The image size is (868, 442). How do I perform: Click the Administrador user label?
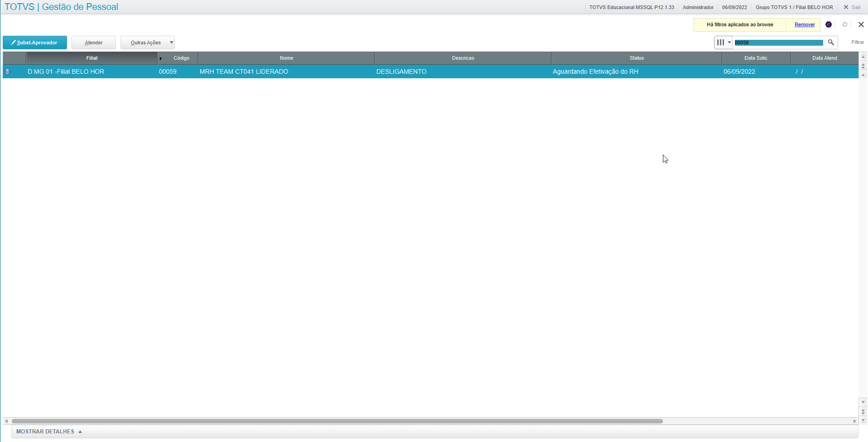[x=698, y=7]
